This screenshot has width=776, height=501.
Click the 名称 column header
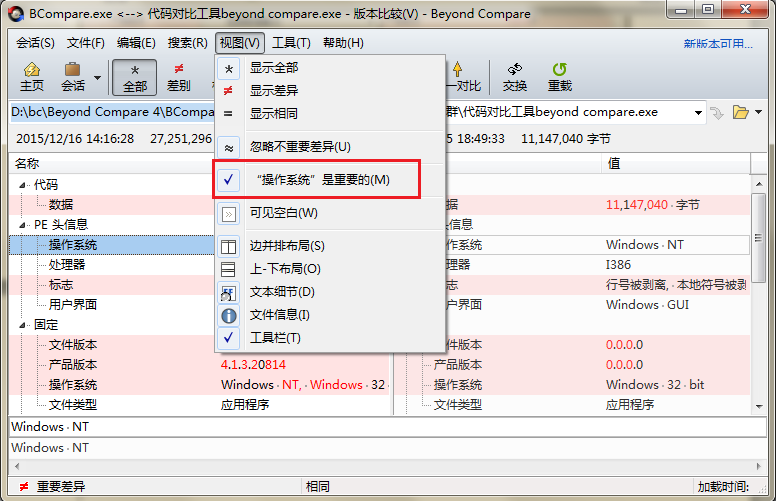tap(112, 164)
